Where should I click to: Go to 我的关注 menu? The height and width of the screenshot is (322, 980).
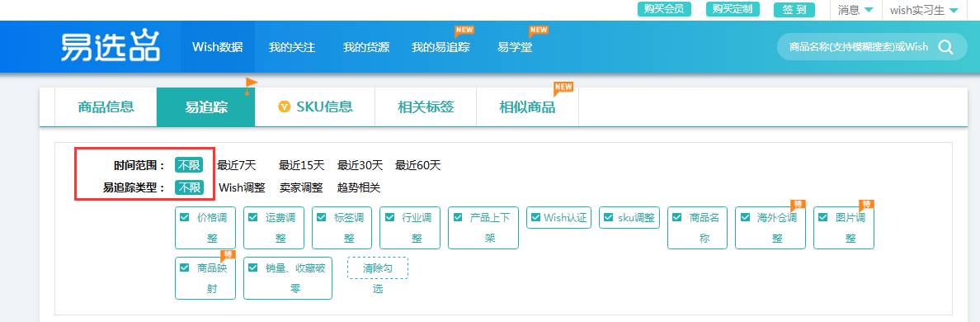[x=292, y=47]
